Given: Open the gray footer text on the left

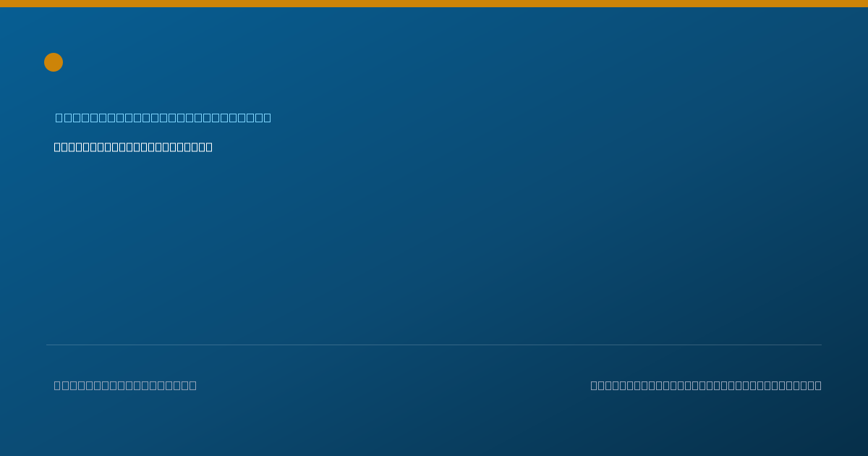Looking at the screenshot, I should [x=125, y=385].
